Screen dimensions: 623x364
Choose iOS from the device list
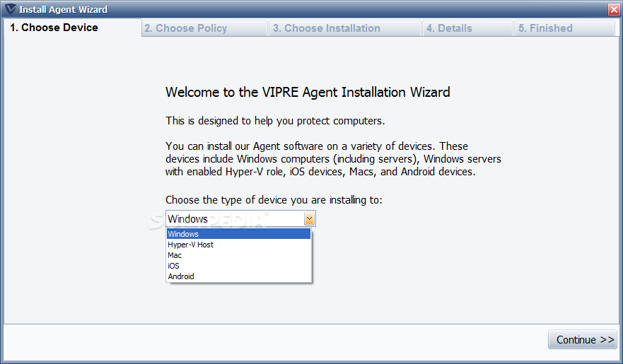click(x=238, y=266)
